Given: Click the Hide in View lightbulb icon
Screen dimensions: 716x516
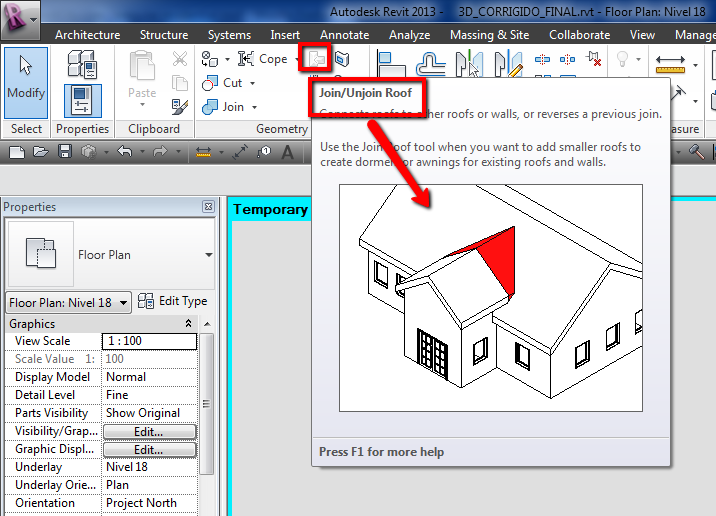Looking at the screenshot, I should 622,60.
